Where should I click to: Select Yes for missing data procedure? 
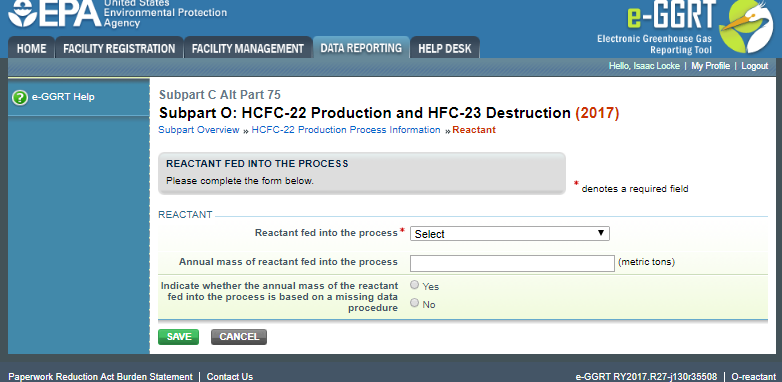(x=414, y=285)
